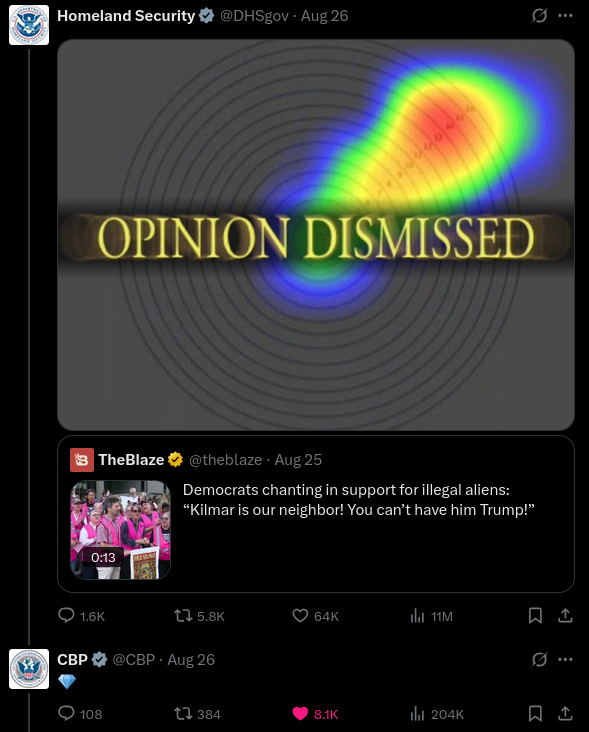Open the quoted TheBlaze post text
The width and height of the screenshot is (589, 732).
358,500
